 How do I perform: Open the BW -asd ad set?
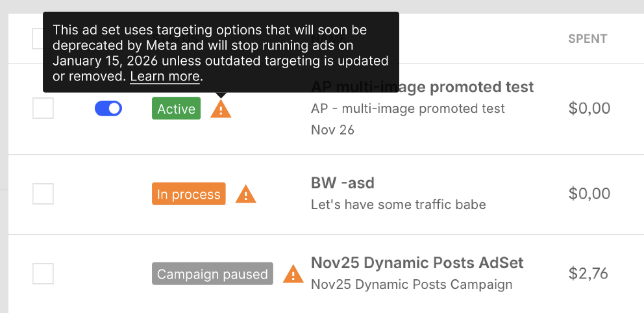coord(343,183)
